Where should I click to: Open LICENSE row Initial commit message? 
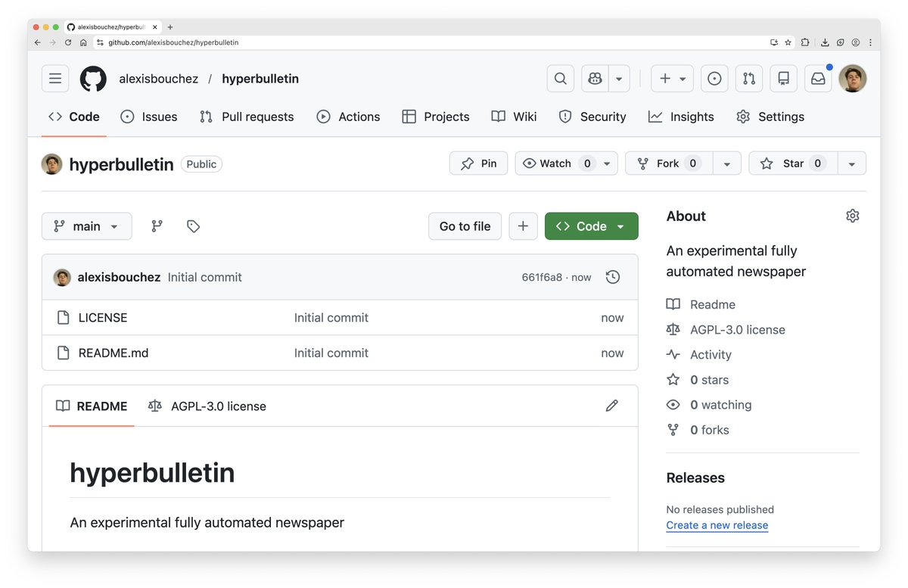click(331, 318)
